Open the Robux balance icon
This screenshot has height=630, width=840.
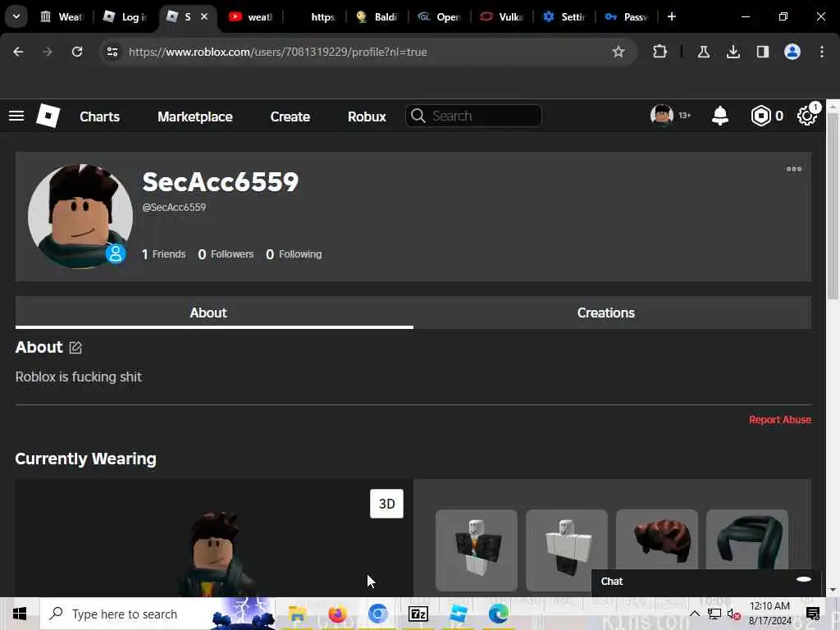[x=760, y=116]
